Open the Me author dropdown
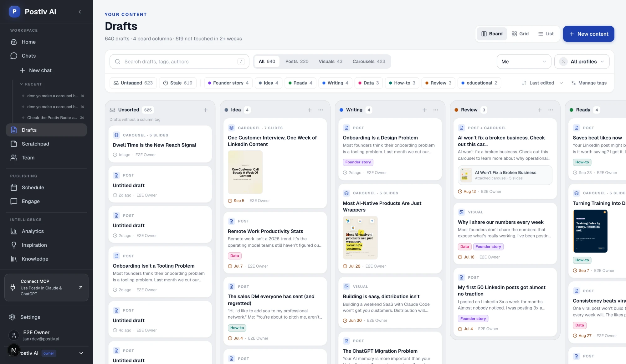The width and height of the screenshot is (626, 364). [x=524, y=62]
